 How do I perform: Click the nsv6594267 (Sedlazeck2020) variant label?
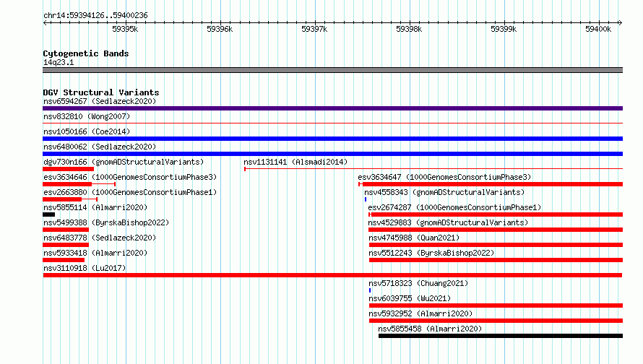tap(100, 101)
